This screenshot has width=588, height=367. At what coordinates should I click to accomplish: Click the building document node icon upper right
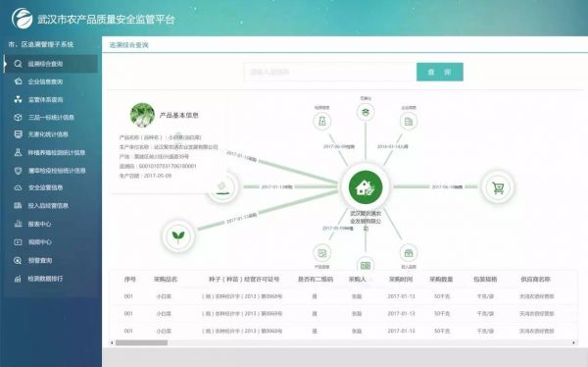pos(409,122)
